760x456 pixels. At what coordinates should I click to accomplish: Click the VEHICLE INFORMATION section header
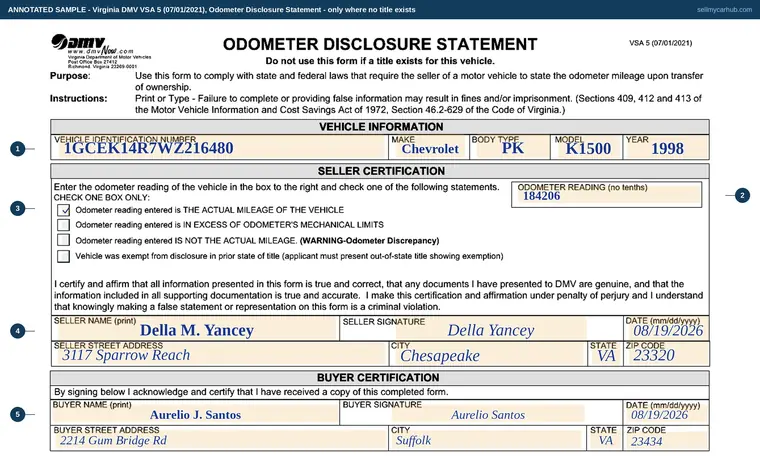(x=381, y=127)
